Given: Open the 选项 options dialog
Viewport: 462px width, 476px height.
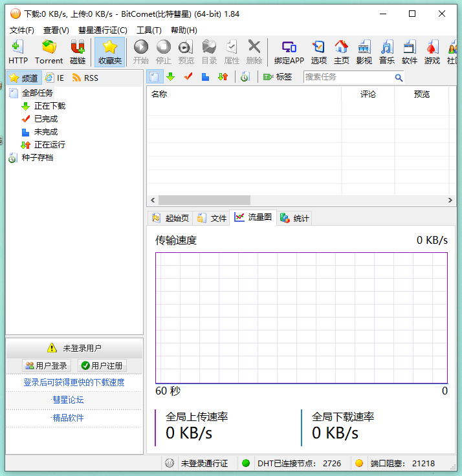Looking at the screenshot, I should click(318, 52).
